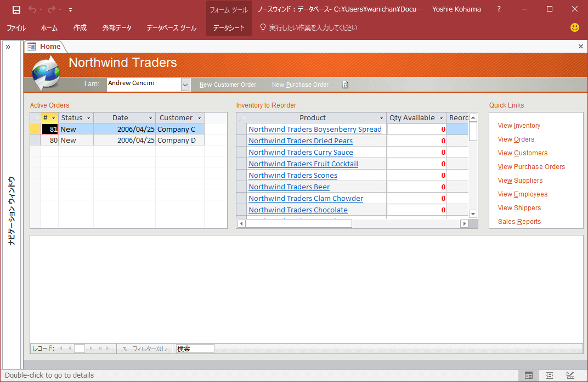
Task: Click Company D customer cell
Action: (180, 141)
